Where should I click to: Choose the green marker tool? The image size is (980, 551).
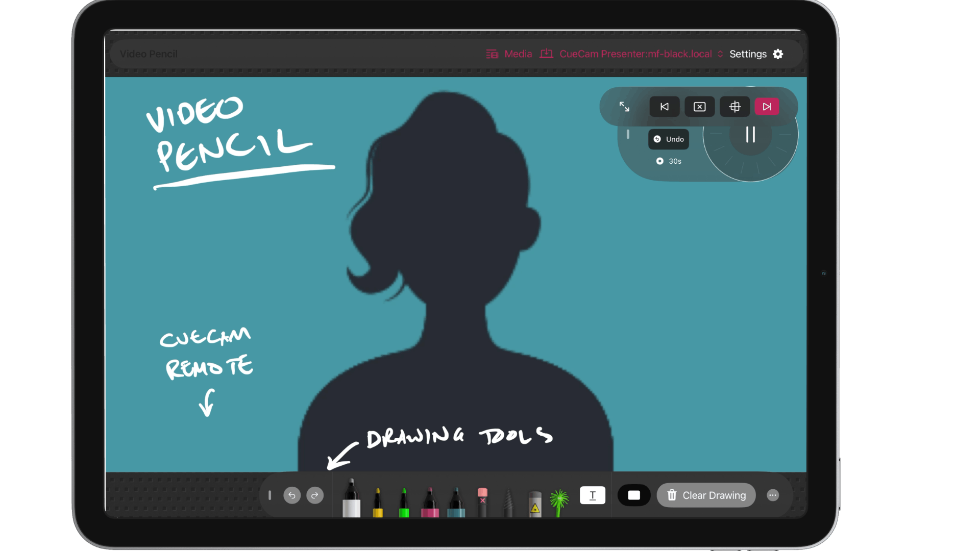click(404, 503)
